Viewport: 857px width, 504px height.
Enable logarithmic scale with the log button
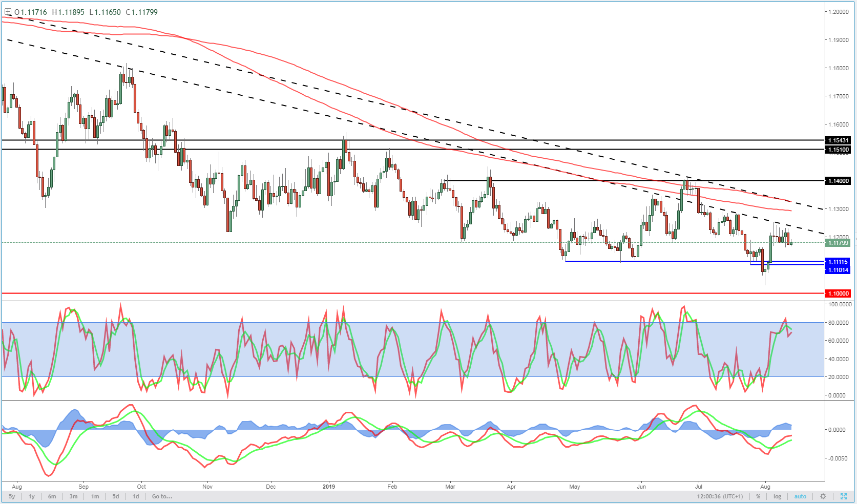(778, 496)
